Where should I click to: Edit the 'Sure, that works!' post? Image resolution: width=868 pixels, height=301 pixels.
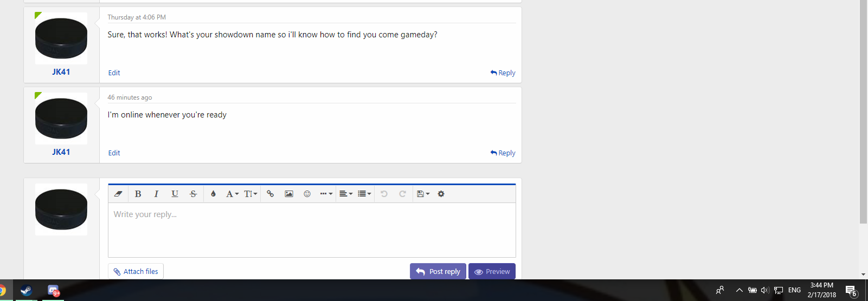tap(114, 73)
